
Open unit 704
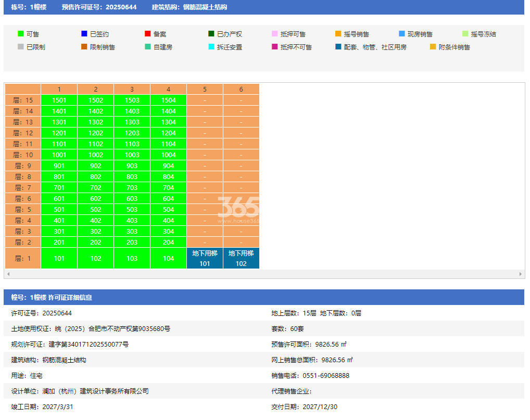[168, 187]
